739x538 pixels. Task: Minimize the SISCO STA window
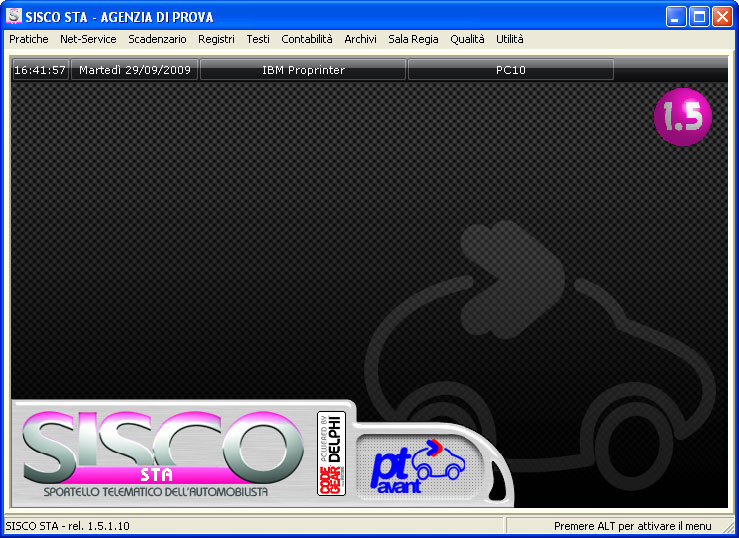(x=676, y=17)
